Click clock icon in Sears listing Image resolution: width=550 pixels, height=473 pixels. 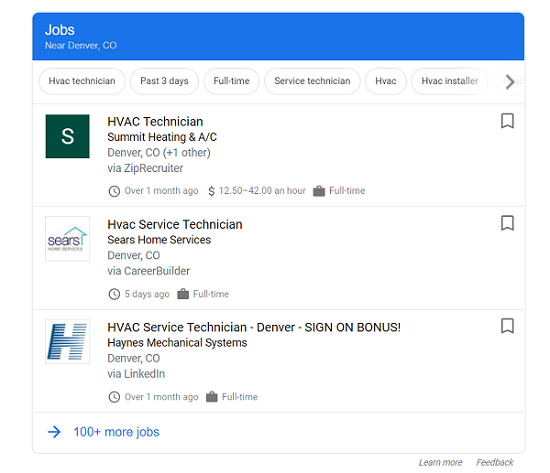[114, 294]
